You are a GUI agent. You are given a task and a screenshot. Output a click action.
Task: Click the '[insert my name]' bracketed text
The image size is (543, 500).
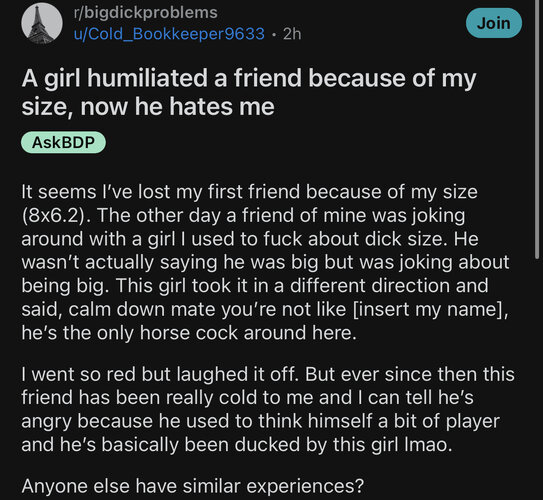point(430,309)
